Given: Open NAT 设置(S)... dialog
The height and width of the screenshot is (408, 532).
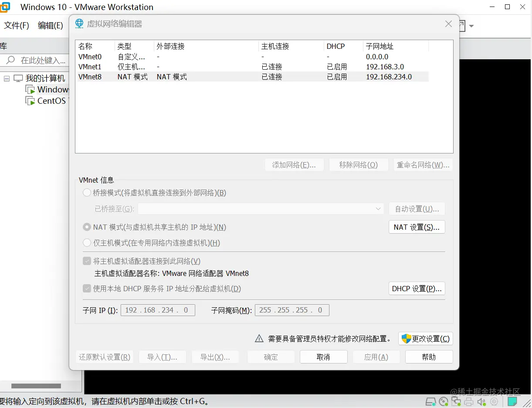Looking at the screenshot, I should point(417,227).
